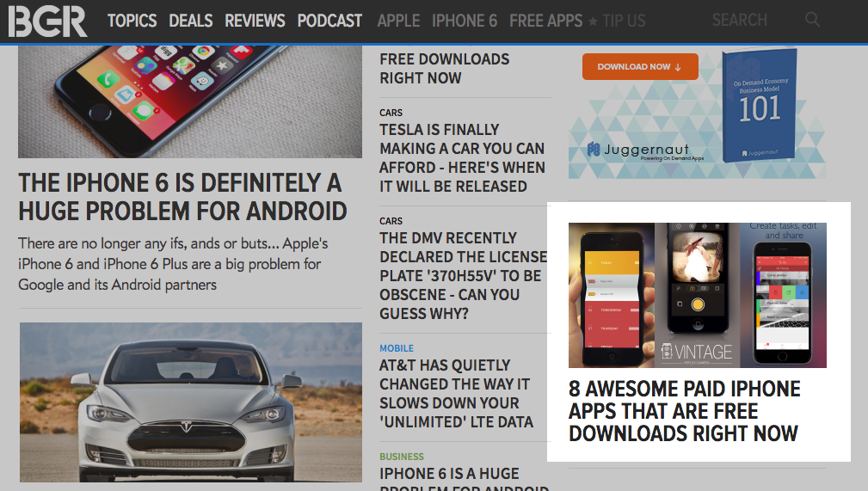Open Free Apps nav link
The image size is (868, 491).
(545, 21)
